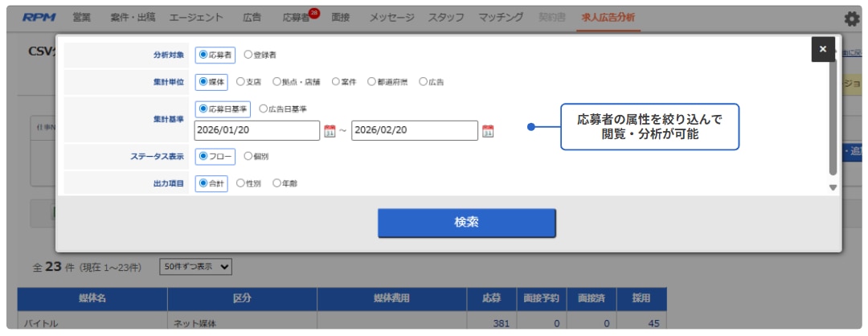Select 合計 output item

coord(211,183)
